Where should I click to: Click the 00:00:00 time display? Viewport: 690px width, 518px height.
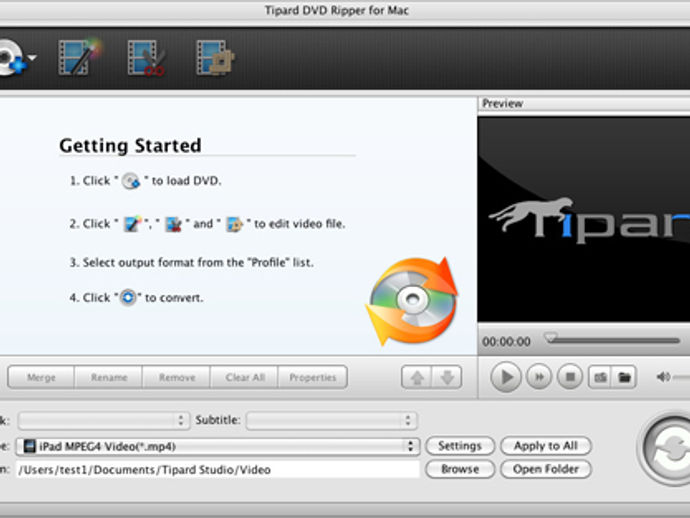506,342
